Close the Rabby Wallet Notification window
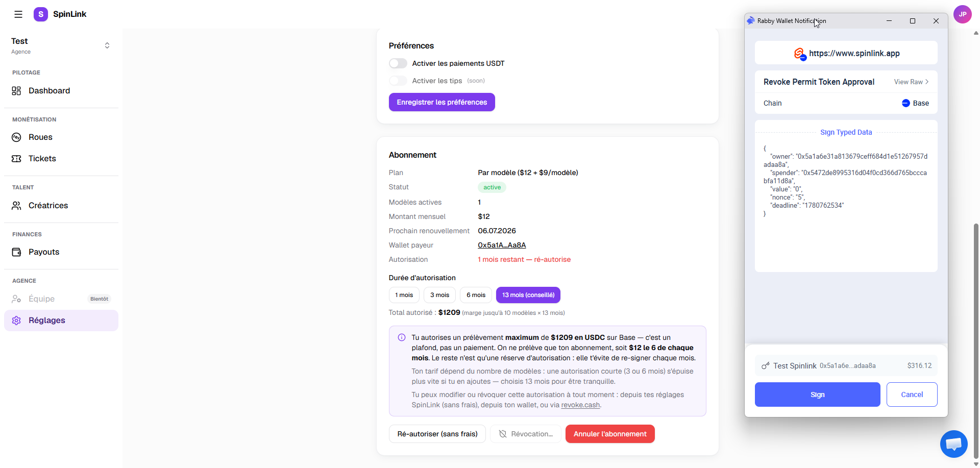 click(x=936, y=21)
